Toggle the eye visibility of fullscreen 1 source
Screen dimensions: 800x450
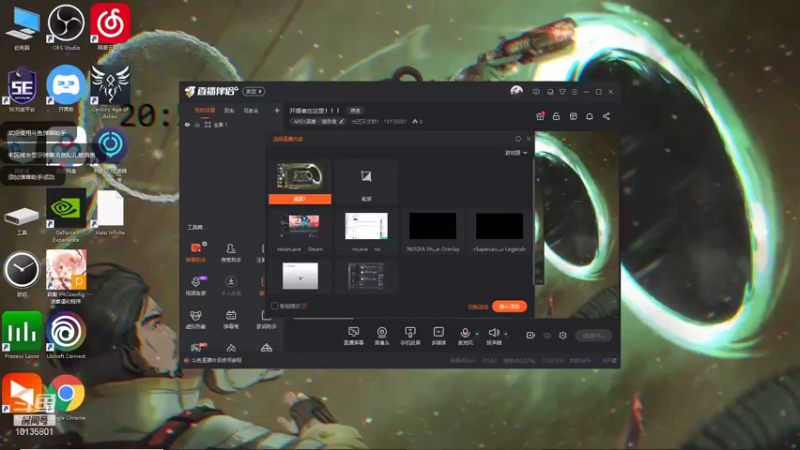pos(187,124)
